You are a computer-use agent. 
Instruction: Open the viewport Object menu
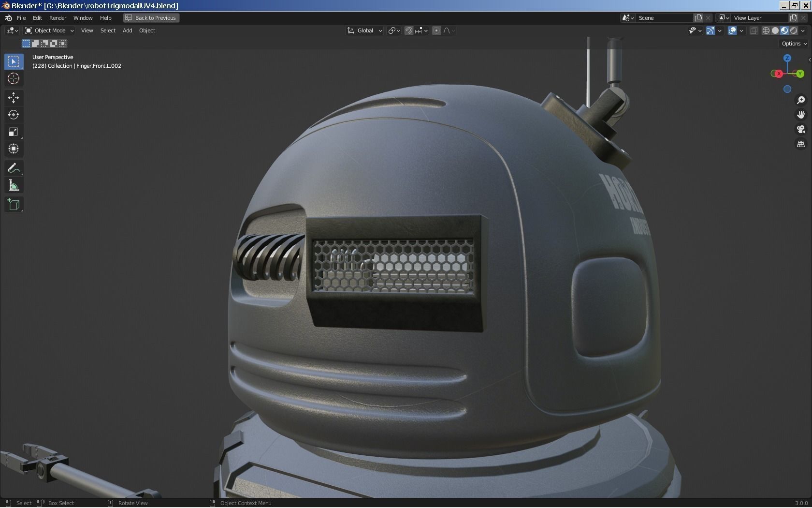[x=147, y=30]
